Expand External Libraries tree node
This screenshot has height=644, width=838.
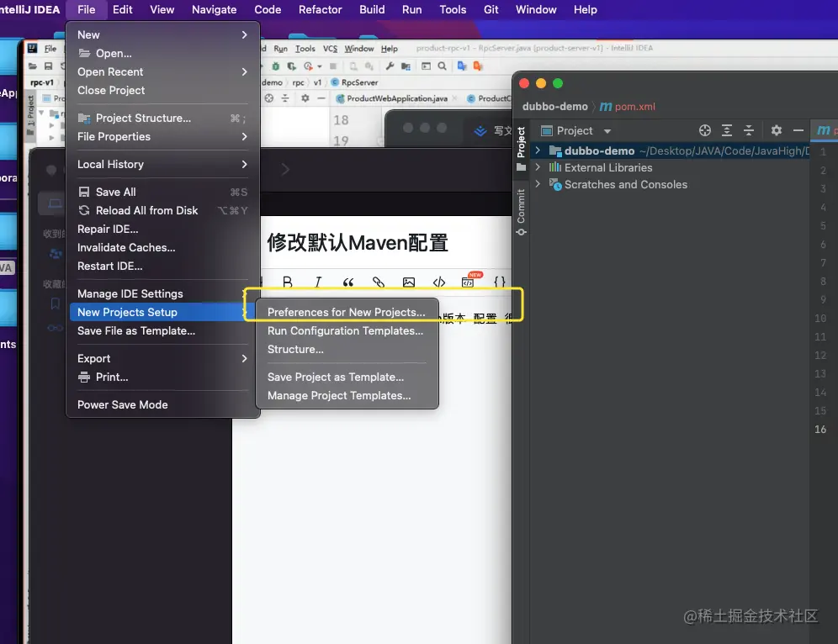pos(538,167)
